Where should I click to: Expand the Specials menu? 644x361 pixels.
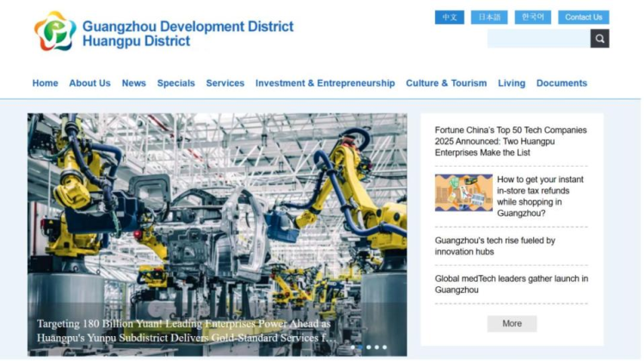(175, 83)
